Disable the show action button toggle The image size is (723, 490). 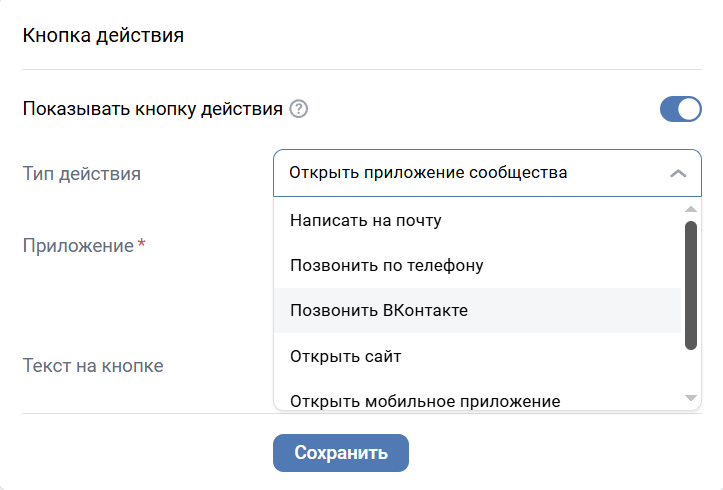tap(680, 109)
